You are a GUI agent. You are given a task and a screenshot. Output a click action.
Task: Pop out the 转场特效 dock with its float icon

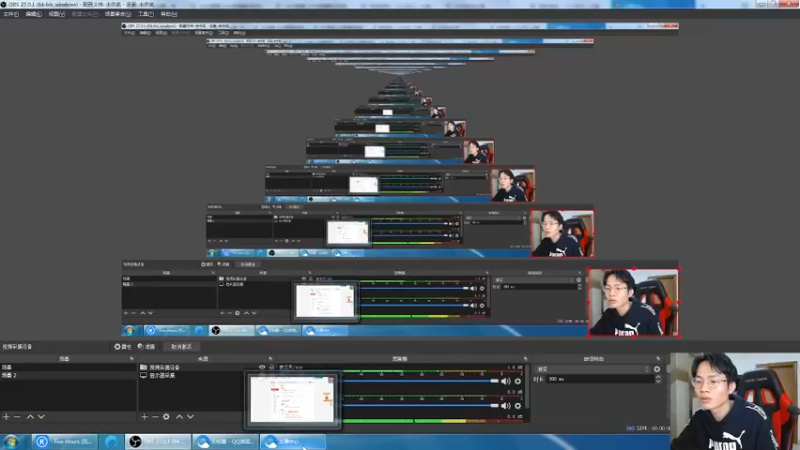(658, 359)
